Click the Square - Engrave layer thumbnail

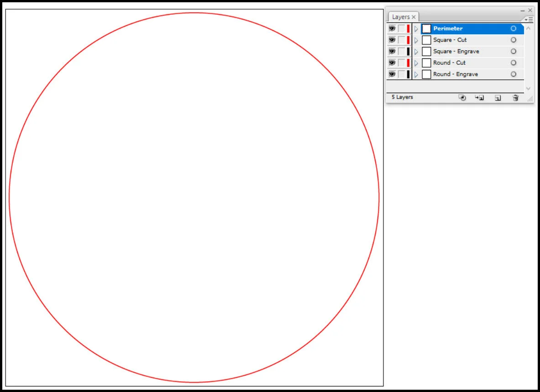426,51
